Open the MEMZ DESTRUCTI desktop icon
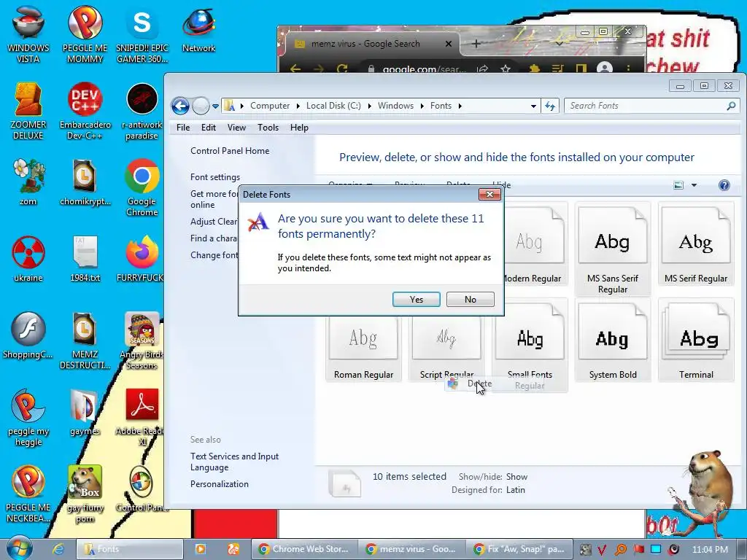The height and width of the screenshot is (560, 747). tap(85, 341)
